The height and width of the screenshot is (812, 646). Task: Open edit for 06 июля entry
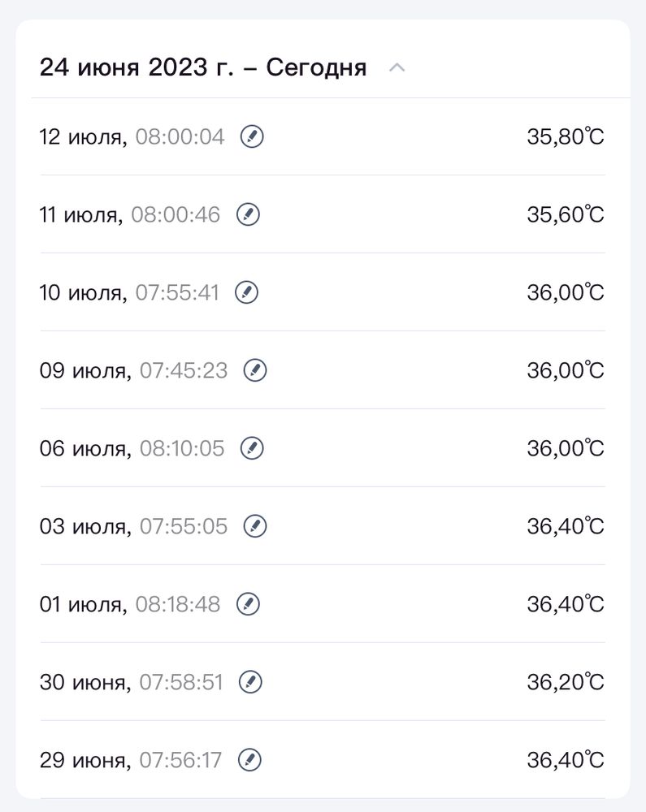tap(253, 448)
